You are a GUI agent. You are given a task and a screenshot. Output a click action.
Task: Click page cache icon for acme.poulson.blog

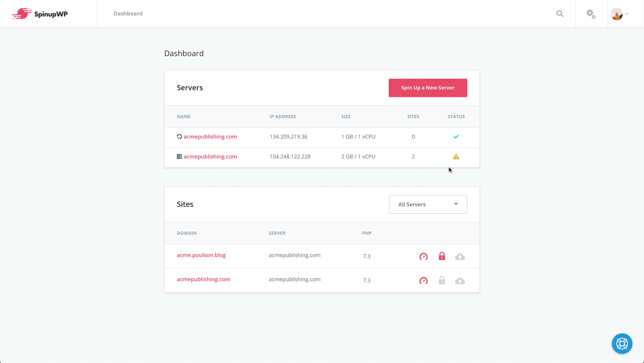[424, 257]
